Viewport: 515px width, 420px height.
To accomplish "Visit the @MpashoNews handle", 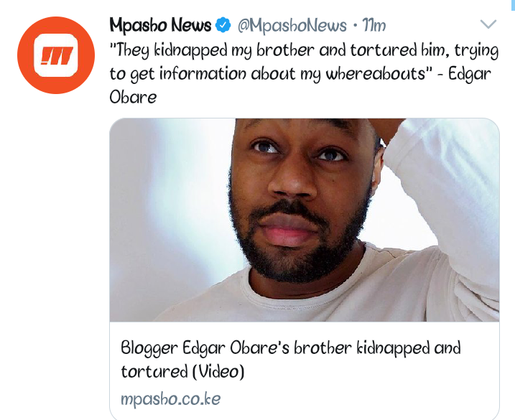I will pyautogui.click(x=292, y=26).
